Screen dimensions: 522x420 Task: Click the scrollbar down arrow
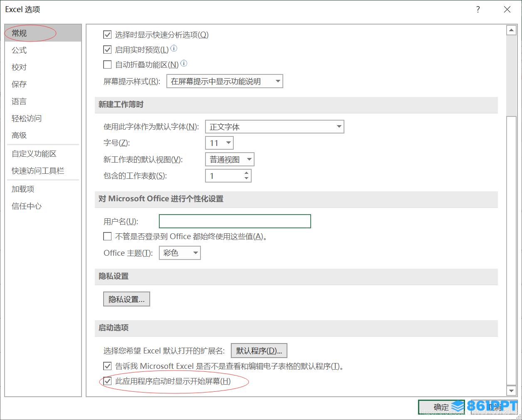click(511, 390)
